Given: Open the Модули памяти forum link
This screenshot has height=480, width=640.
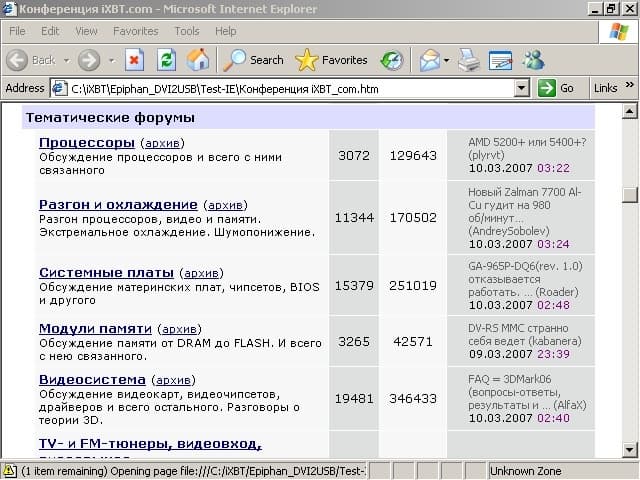Looking at the screenshot, I should point(96,328).
